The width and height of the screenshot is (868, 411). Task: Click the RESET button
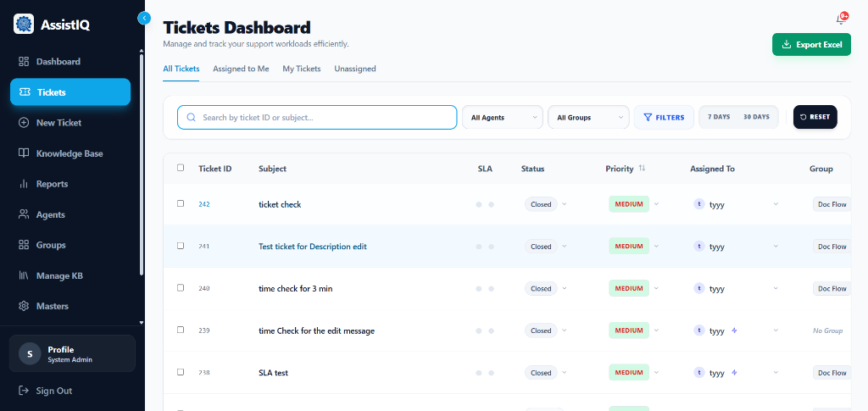click(x=815, y=117)
